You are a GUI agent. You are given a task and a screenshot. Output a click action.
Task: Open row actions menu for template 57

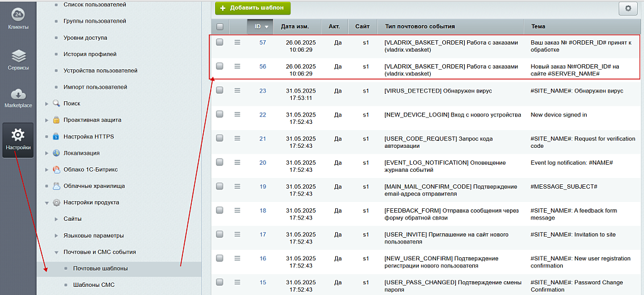[x=238, y=42]
